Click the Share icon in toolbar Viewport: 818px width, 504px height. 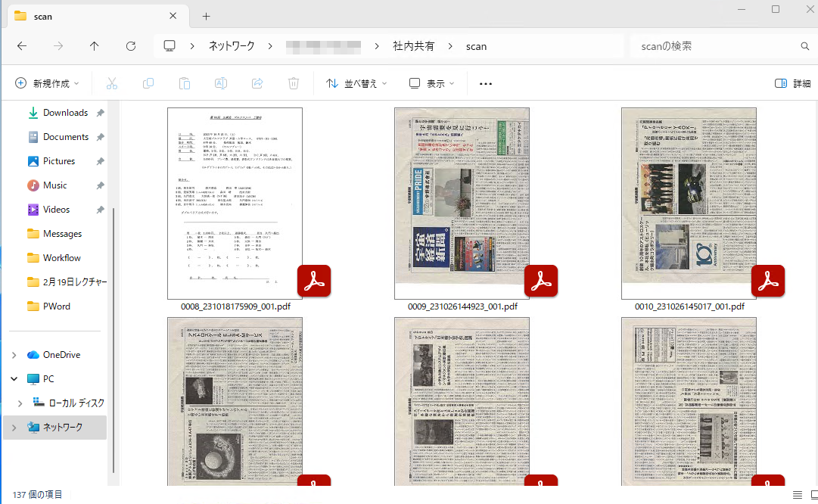coord(257,83)
